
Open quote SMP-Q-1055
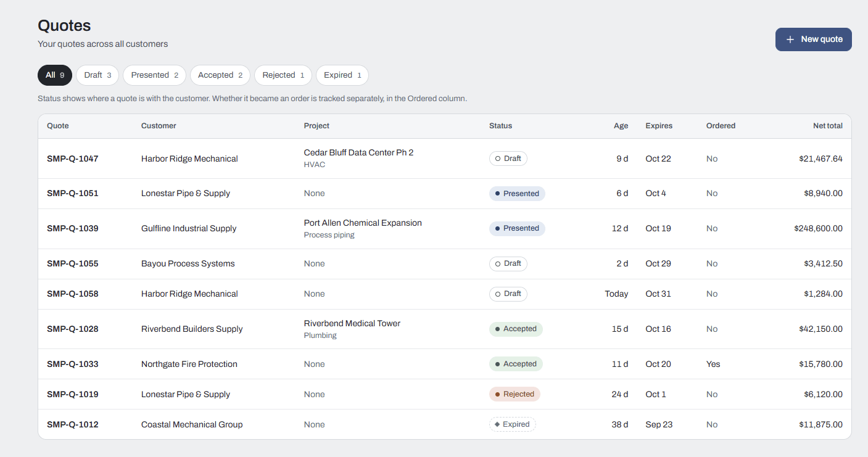click(73, 263)
